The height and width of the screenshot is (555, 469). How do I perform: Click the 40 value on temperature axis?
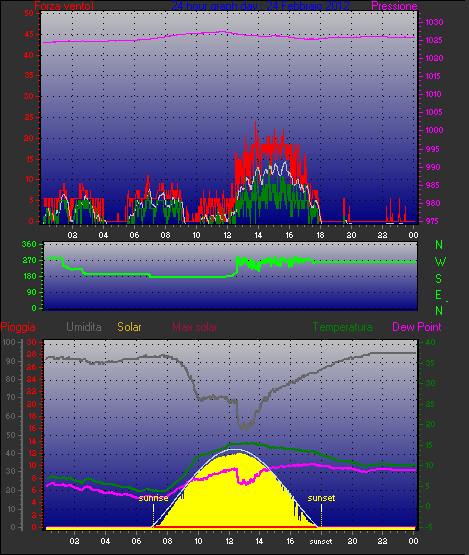(430, 342)
